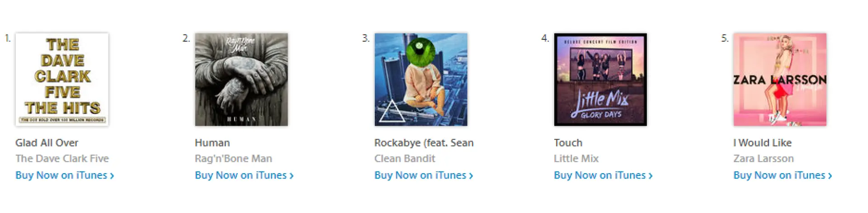The image size is (868, 213).
Task: Buy Glad All Over on iTunes
Action: click(x=65, y=175)
